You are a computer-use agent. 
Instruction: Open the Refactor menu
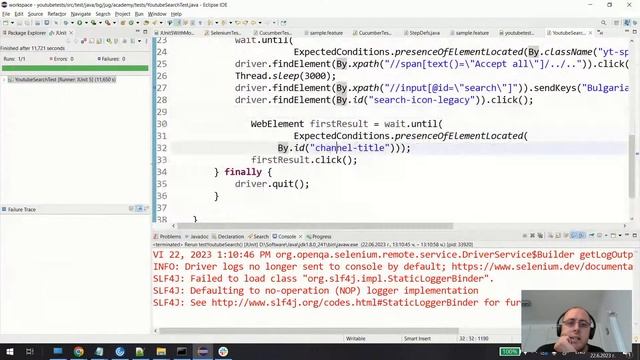(57, 14)
